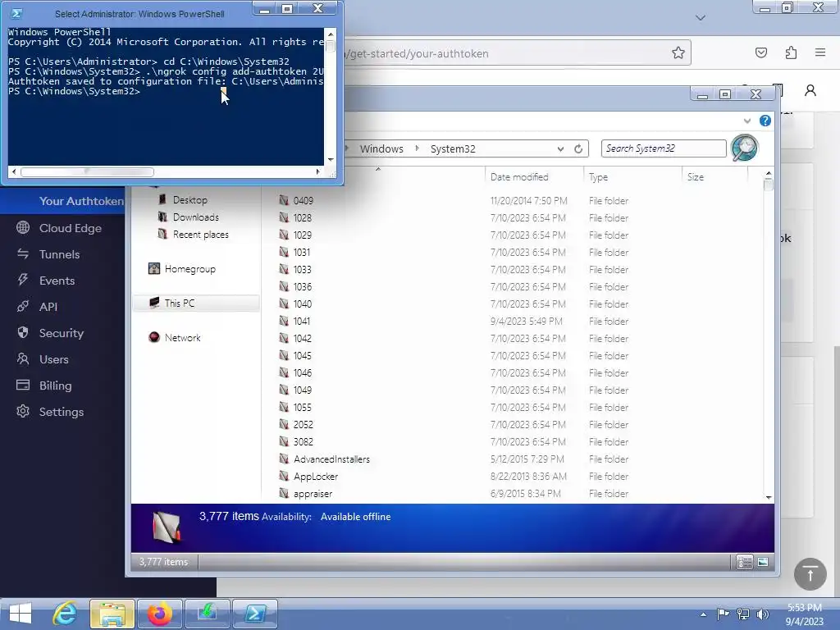Select Your Authtoken sidebar item
Image resolution: width=840 pixels, height=630 pixels.
81,201
